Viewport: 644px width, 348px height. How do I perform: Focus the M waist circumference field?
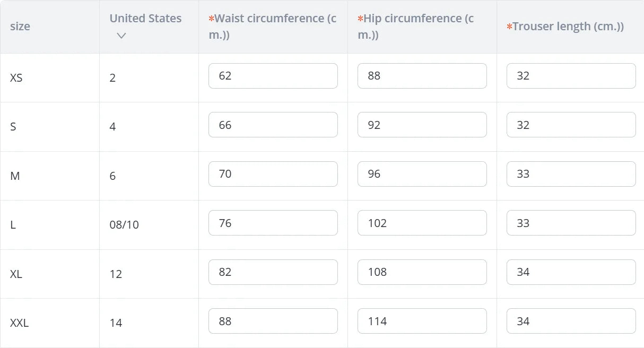coord(273,174)
